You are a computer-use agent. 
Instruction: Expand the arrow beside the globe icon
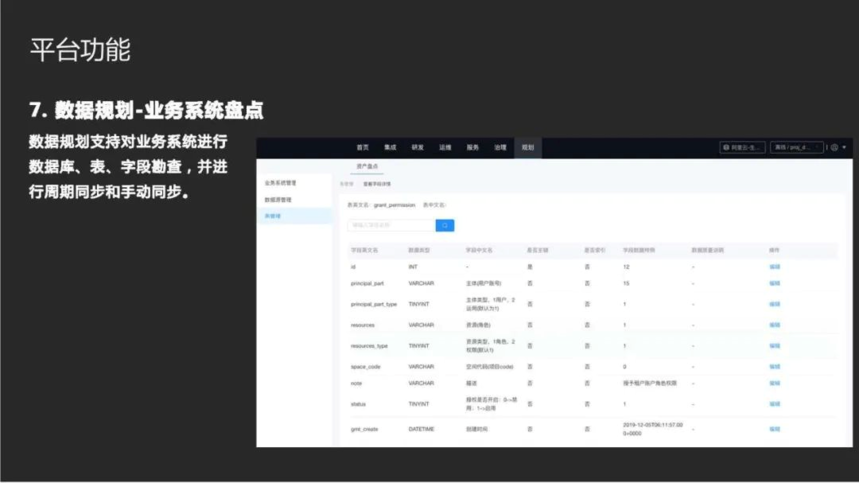844,147
